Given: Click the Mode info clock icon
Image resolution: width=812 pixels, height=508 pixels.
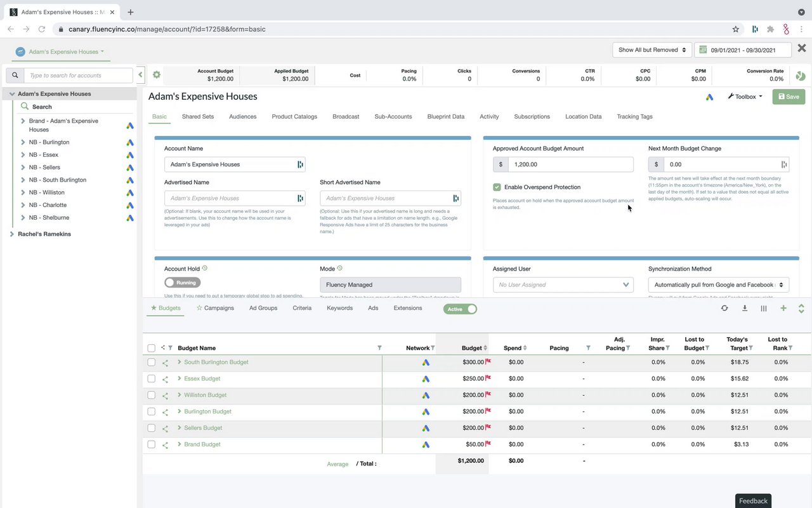Looking at the screenshot, I should click(x=340, y=268).
